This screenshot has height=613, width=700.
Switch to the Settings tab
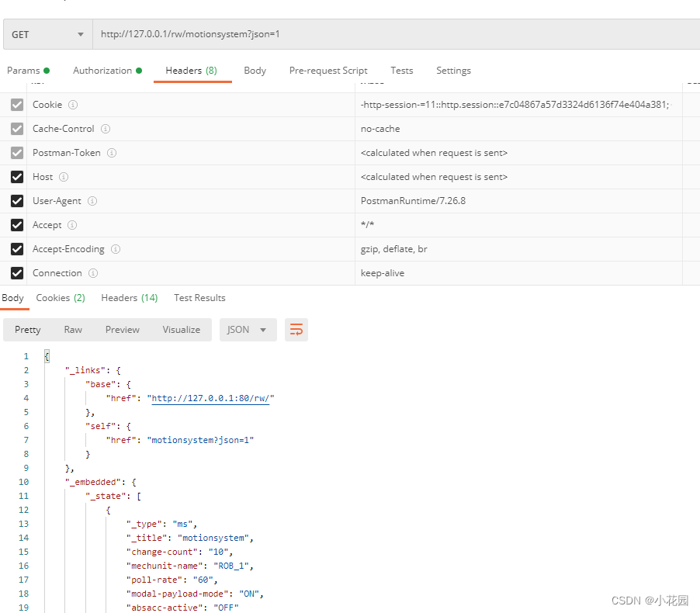453,71
